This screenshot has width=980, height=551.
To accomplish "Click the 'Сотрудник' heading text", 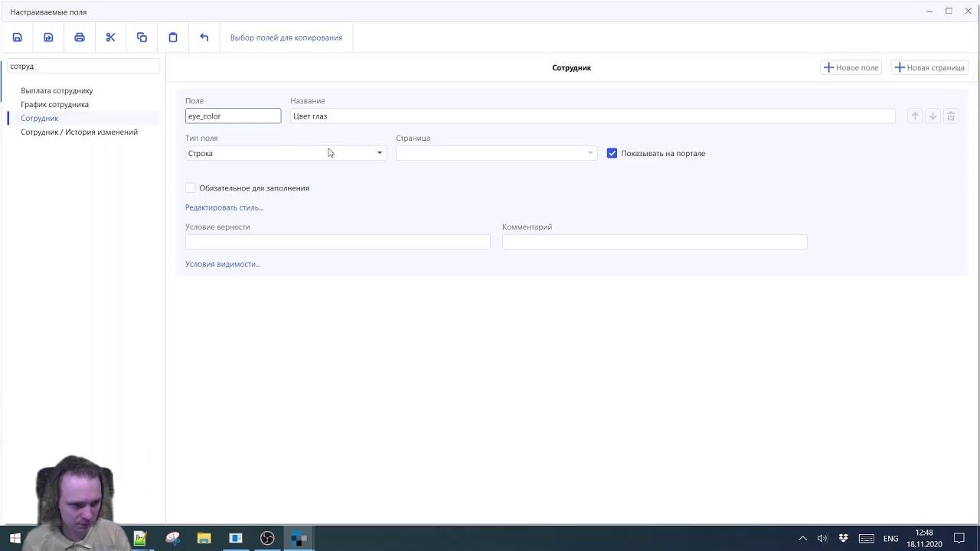I will tap(571, 67).
